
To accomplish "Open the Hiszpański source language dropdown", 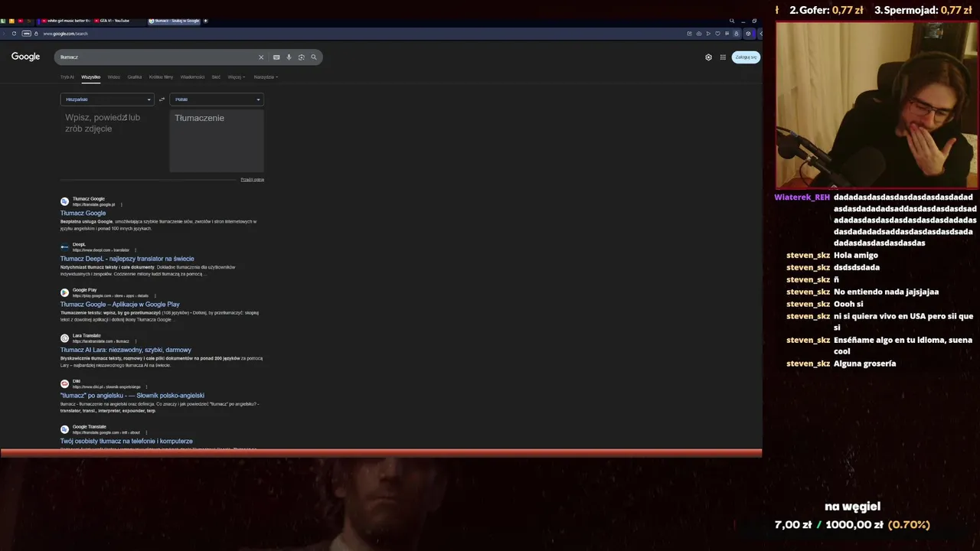I will point(107,99).
